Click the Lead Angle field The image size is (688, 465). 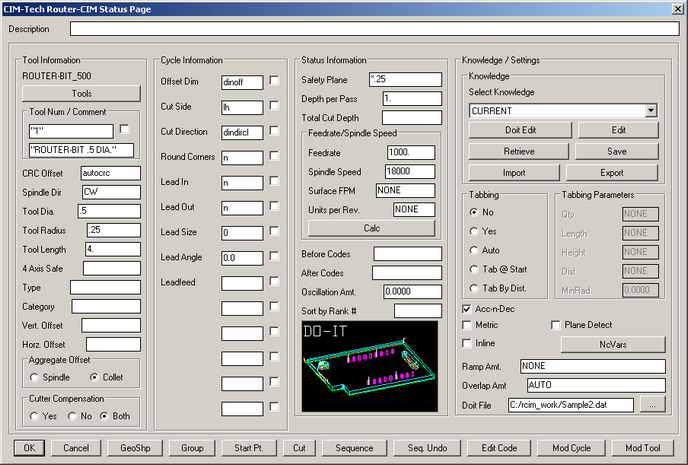coord(242,258)
